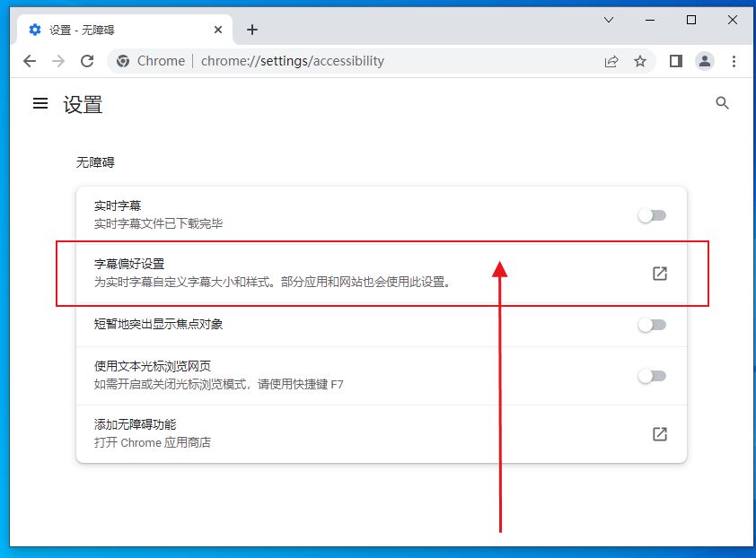Click the 打开 Chrome 应用商店 subtitle
756x558 pixels.
click(153, 442)
